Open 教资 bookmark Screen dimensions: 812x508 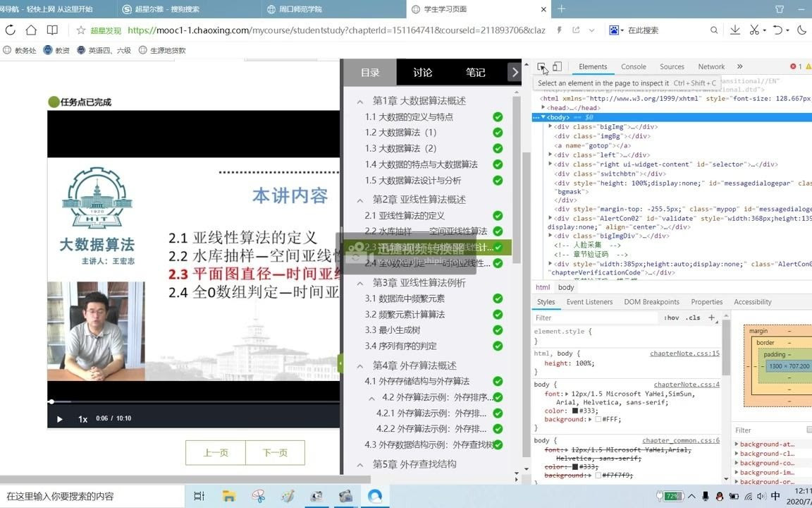56,50
